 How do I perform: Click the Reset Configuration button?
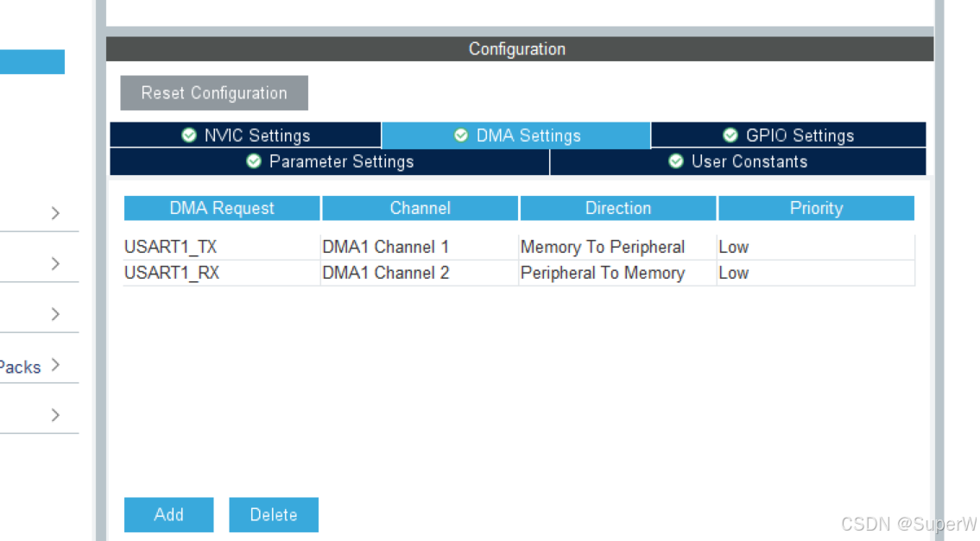(214, 93)
